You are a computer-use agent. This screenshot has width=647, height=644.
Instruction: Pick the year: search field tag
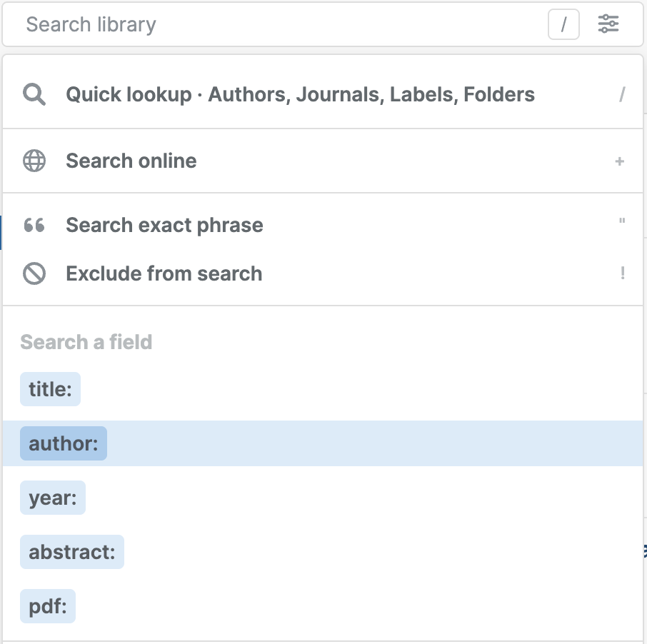click(53, 498)
